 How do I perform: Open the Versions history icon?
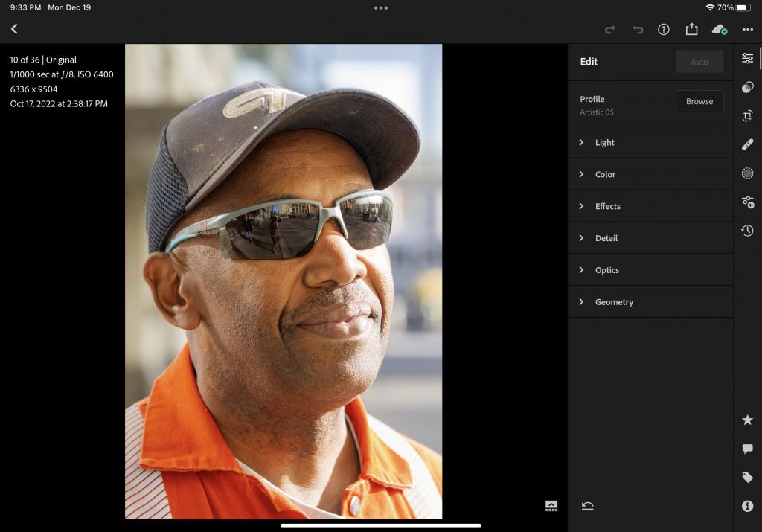click(x=747, y=231)
